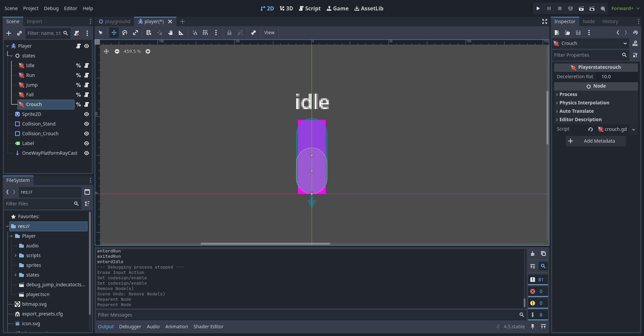Viewport: 644px width, 336px height.
Task: Open the Project menu
Action: (x=31, y=8)
